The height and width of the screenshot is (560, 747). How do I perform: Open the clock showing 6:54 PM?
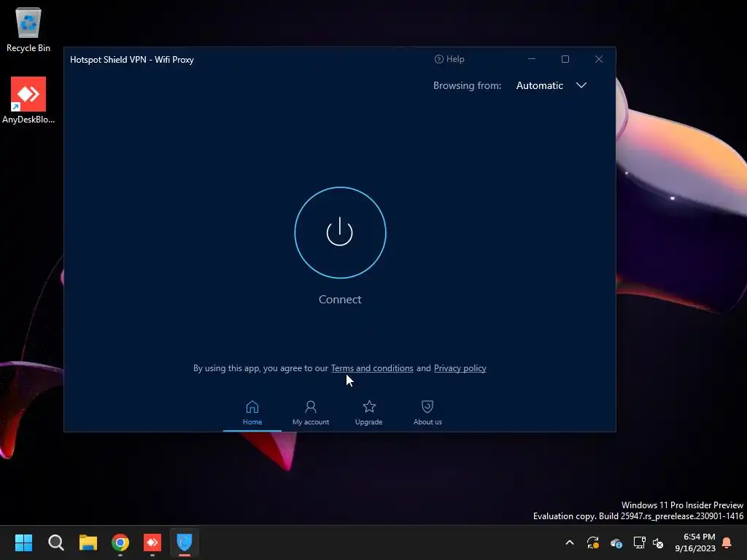695,542
